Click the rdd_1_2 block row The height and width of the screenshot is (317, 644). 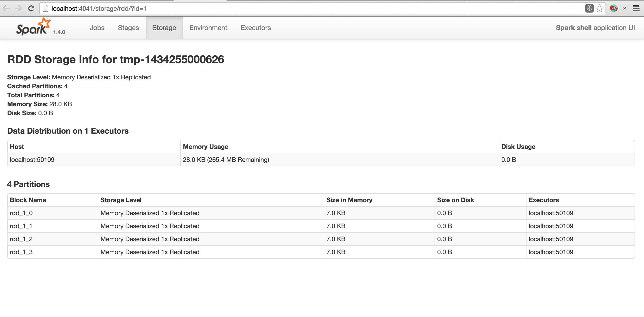point(21,239)
